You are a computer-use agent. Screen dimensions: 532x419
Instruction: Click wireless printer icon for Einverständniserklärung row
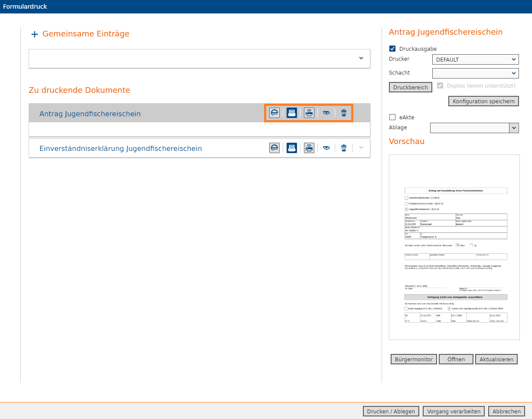pyautogui.click(x=309, y=148)
